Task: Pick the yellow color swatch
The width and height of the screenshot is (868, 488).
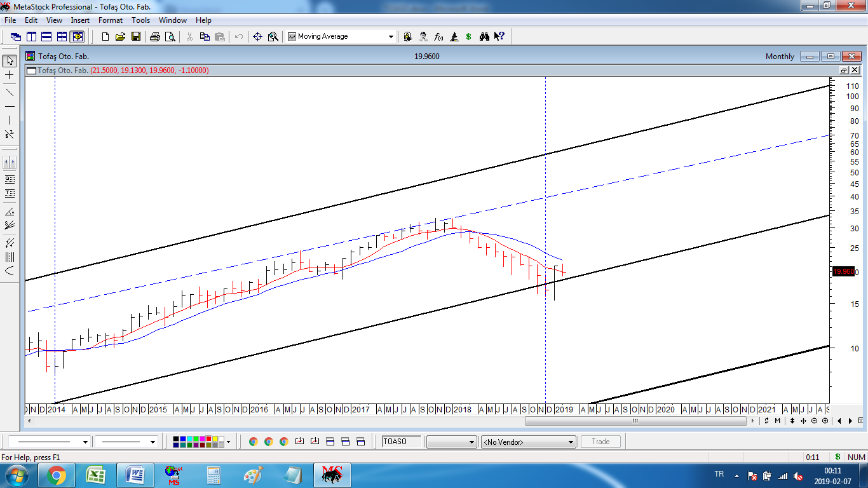Action: tap(214, 438)
